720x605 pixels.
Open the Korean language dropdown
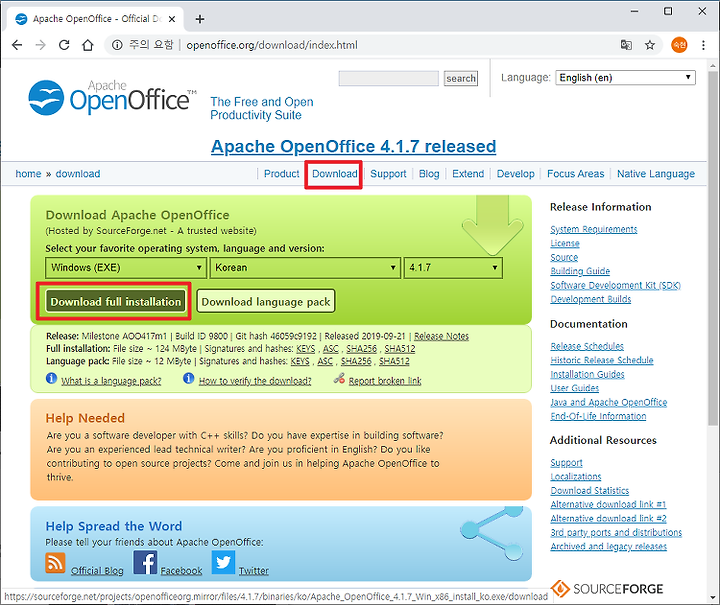[304, 268]
